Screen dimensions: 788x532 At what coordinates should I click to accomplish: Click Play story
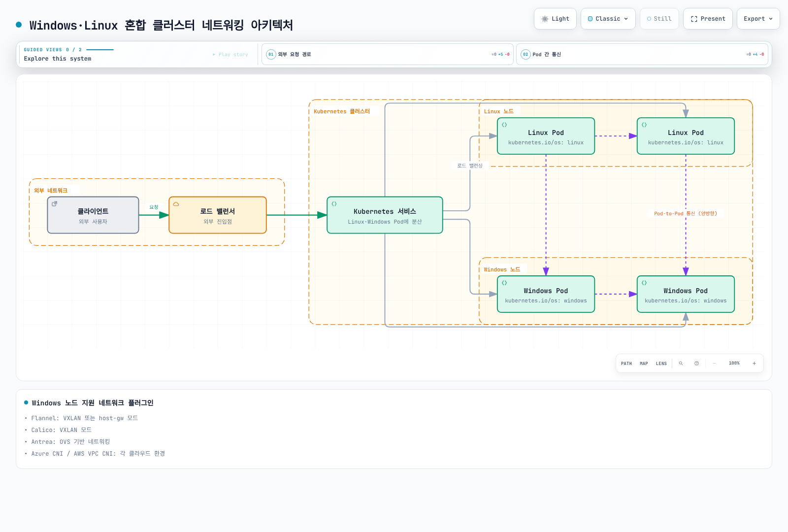[x=230, y=55]
